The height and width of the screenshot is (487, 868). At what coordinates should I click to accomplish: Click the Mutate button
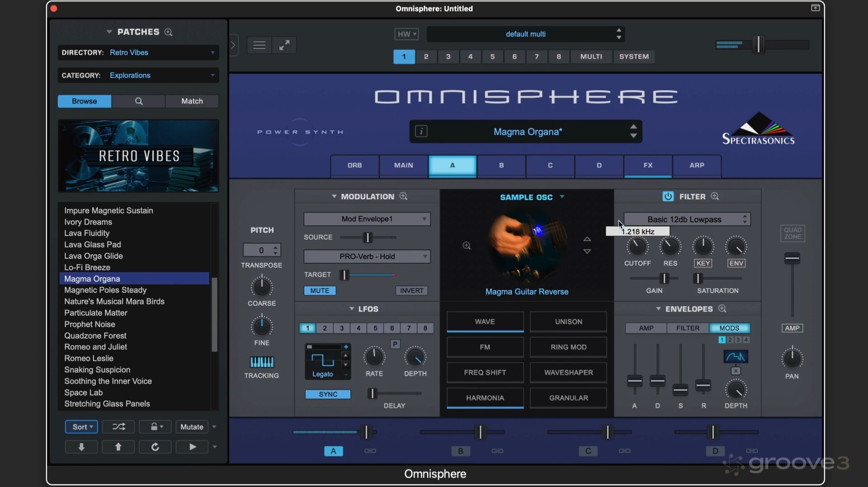point(192,427)
